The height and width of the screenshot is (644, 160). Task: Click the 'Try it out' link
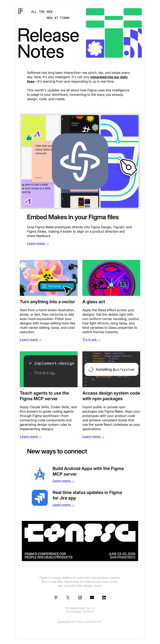[91, 340]
